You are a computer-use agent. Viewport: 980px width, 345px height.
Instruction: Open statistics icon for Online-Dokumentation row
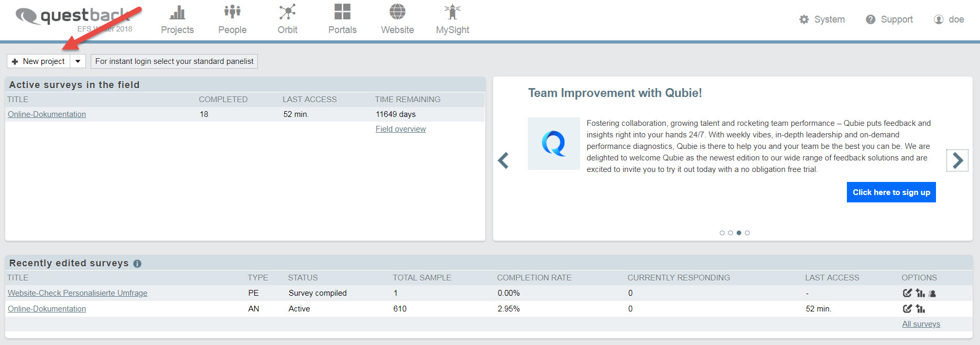[920, 309]
